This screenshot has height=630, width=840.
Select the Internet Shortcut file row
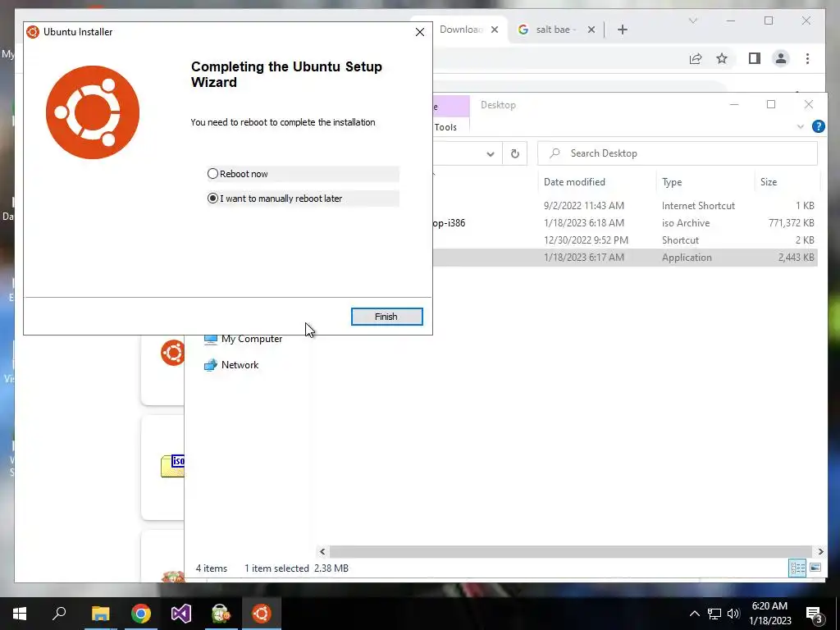[x=625, y=206]
